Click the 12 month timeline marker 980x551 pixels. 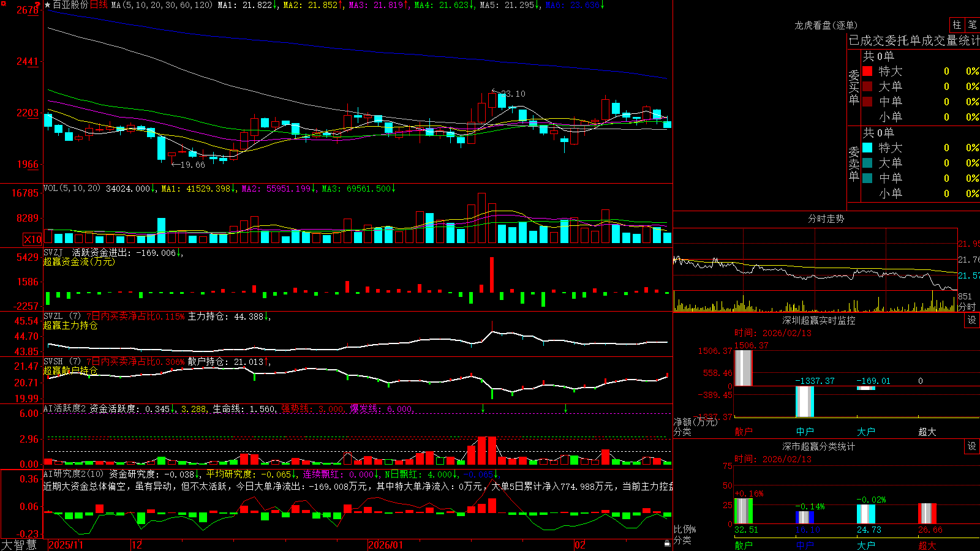click(x=137, y=545)
